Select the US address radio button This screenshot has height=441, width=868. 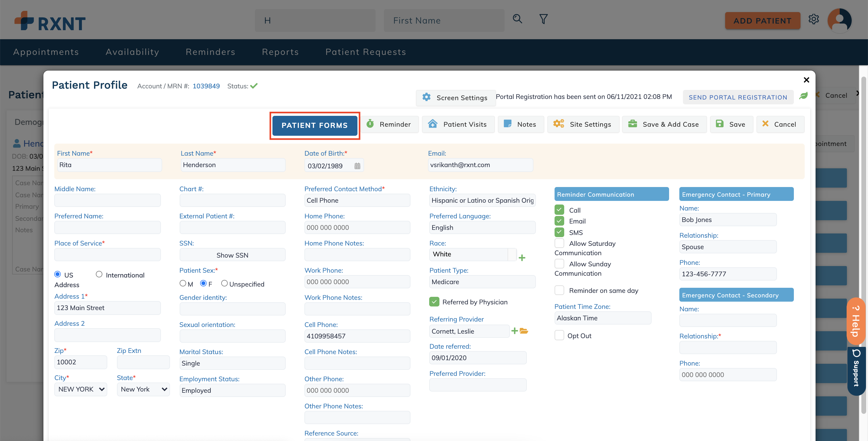58,274
